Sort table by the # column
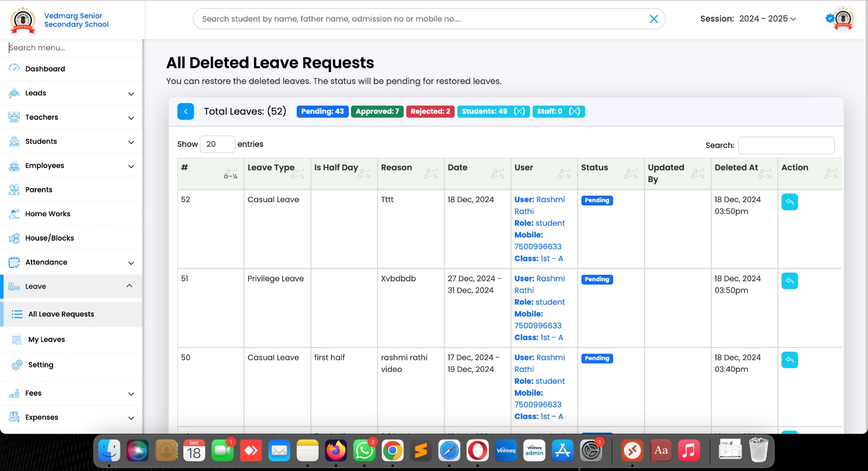The width and height of the screenshot is (868, 471). [x=210, y=173]
